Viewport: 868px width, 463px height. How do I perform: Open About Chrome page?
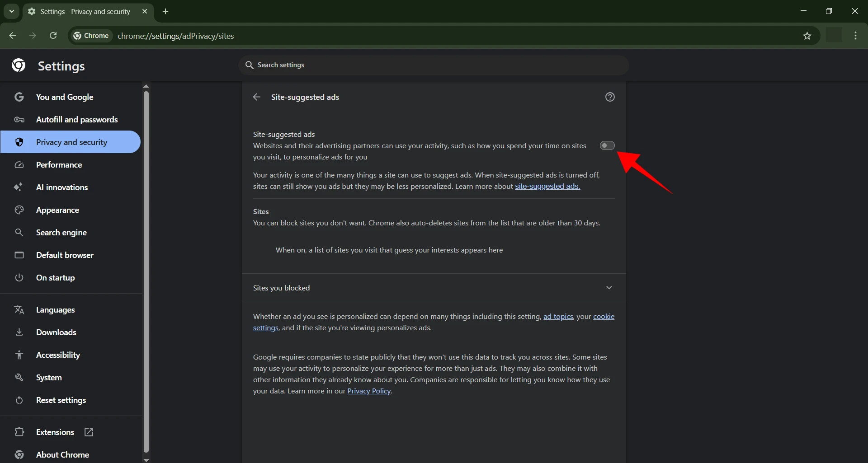[x=71, y=455]
